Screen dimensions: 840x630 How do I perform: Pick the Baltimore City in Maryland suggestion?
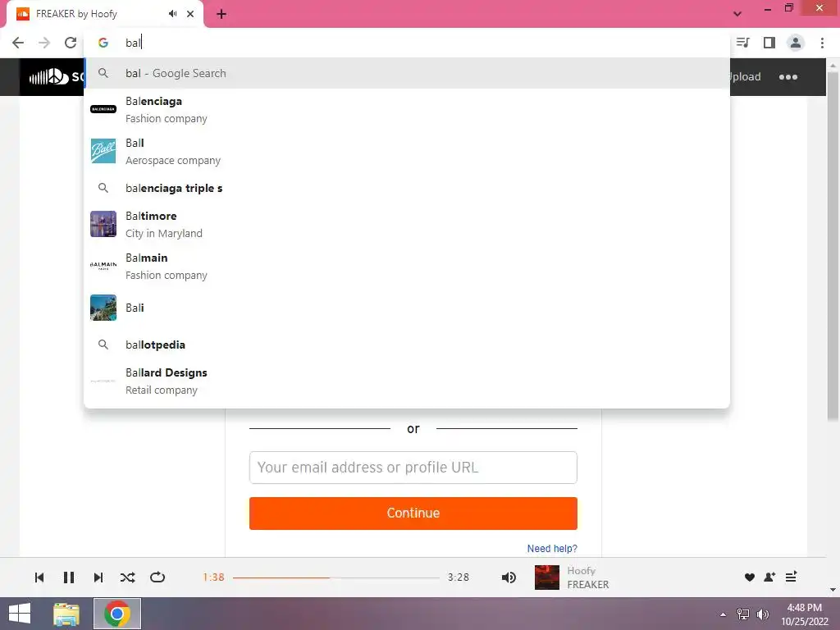tap(407, 225)
